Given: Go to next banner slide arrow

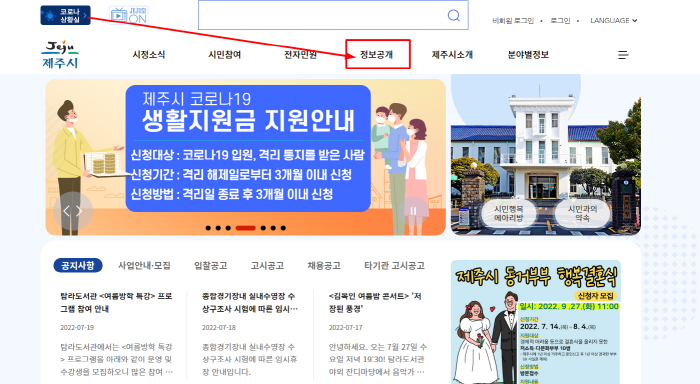Looking at the screenshot, I should [x=79, y=211].
